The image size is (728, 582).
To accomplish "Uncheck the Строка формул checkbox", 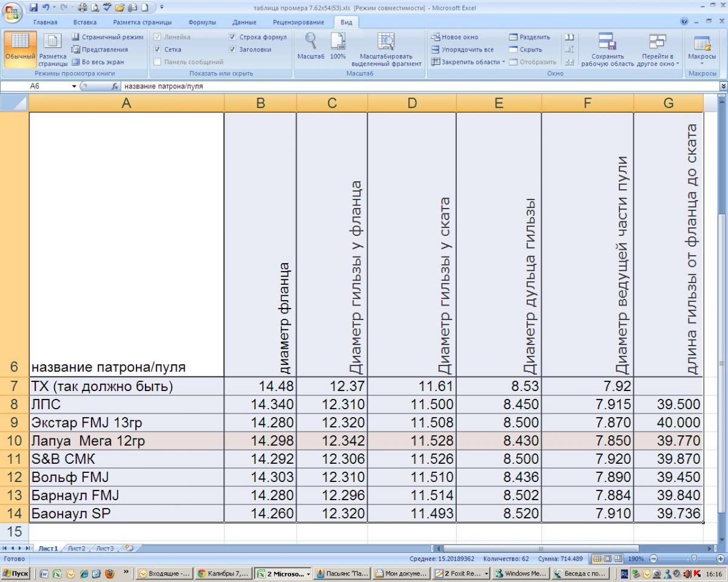I will [233, 37].
